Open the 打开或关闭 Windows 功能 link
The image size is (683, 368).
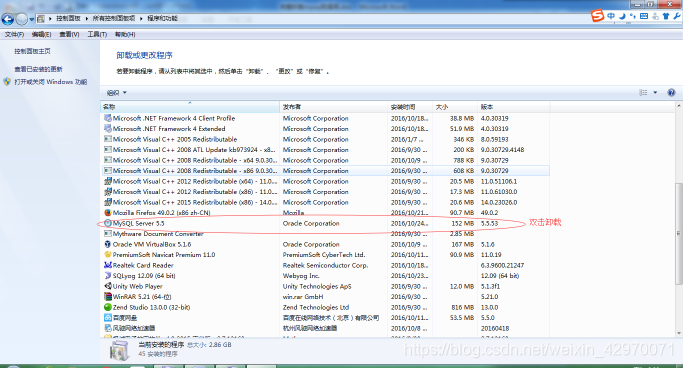pos(51,82)
